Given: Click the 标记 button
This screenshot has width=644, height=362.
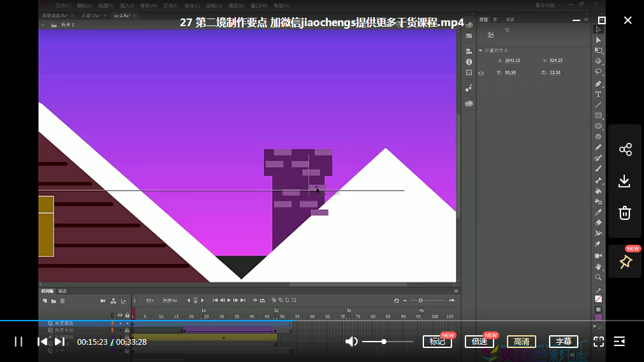Looking at the screenshot, I should 437,342.
